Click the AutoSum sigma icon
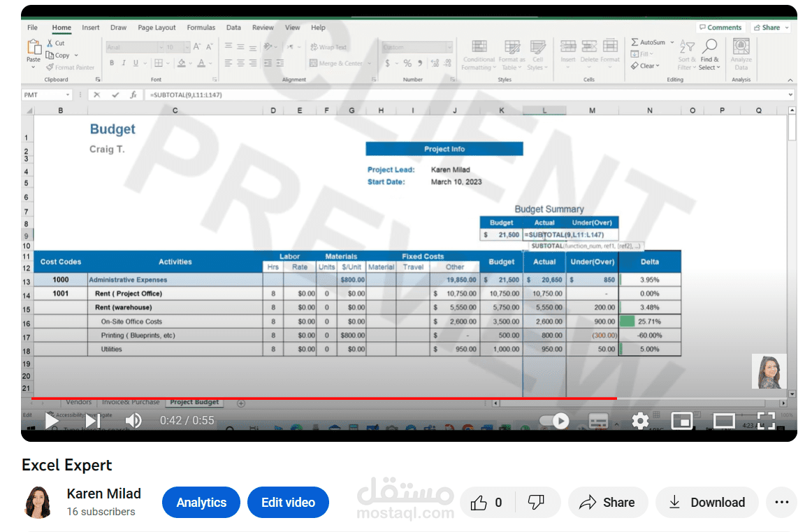Image resolution: width=812 pixels, height=532 pixels. coord(635,42)
